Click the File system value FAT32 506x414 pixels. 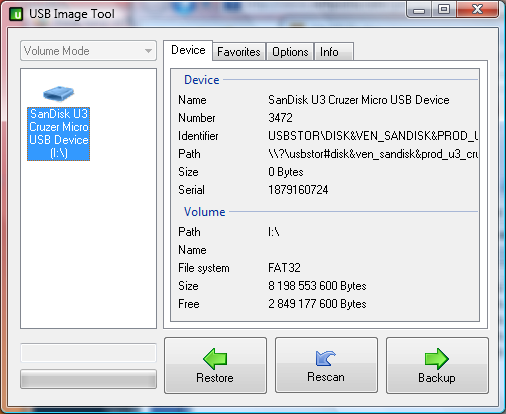point(284,268)
